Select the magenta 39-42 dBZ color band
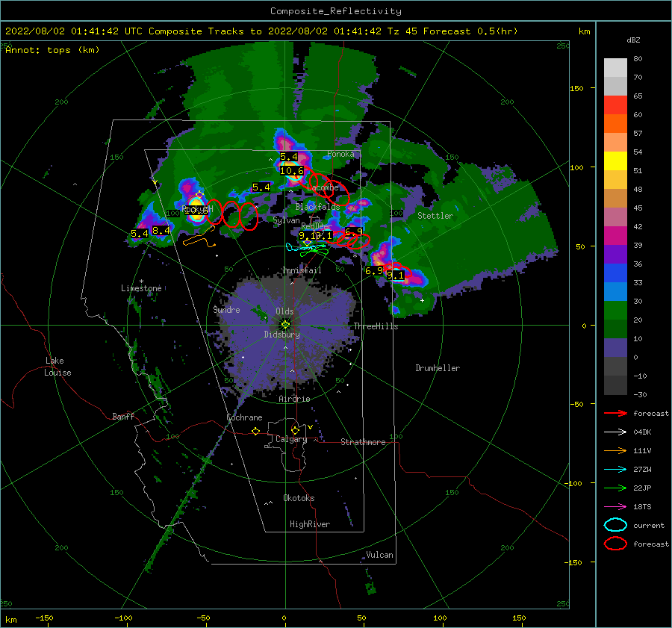672x628 pixels. click(615, 236)
